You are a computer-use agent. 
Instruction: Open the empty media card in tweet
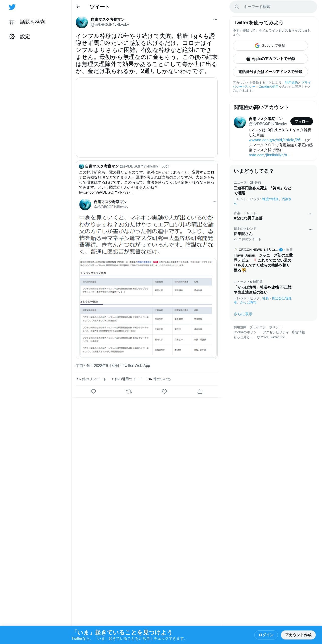coord(146,117)
